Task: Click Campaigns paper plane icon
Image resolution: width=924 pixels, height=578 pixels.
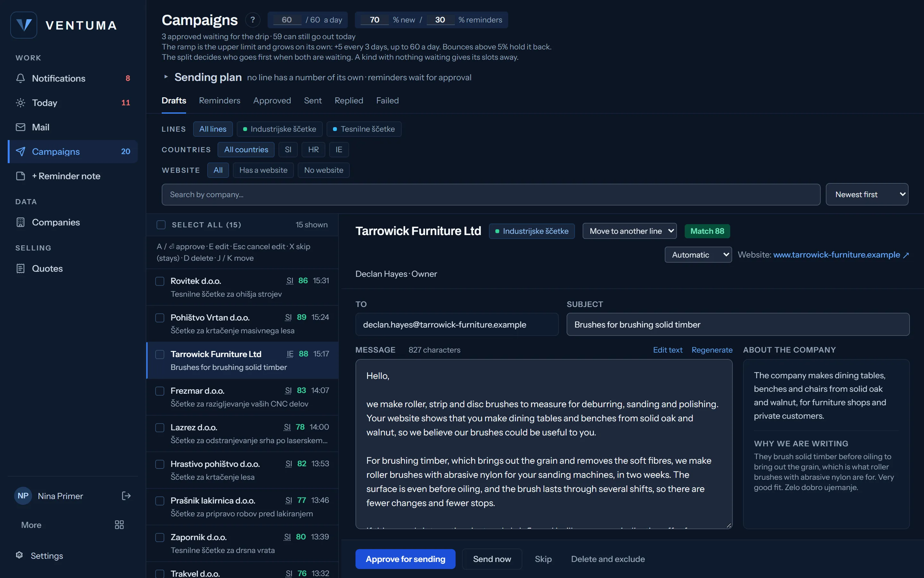Action: 21,152
